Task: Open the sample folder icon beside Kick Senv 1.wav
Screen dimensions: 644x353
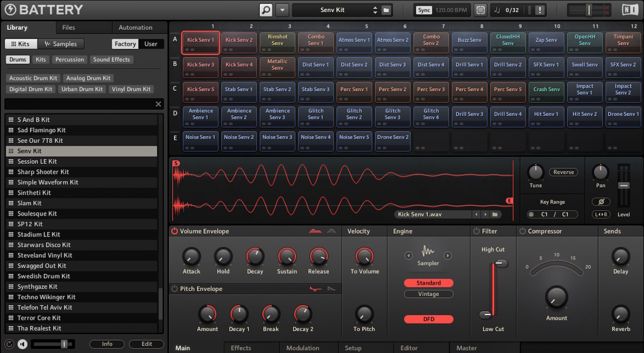Action: point(495,215)
